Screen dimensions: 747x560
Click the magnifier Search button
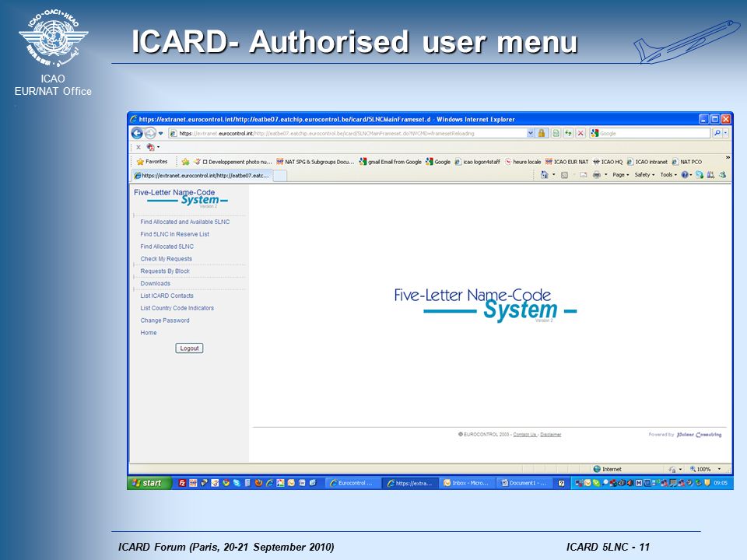click(717, 133)
